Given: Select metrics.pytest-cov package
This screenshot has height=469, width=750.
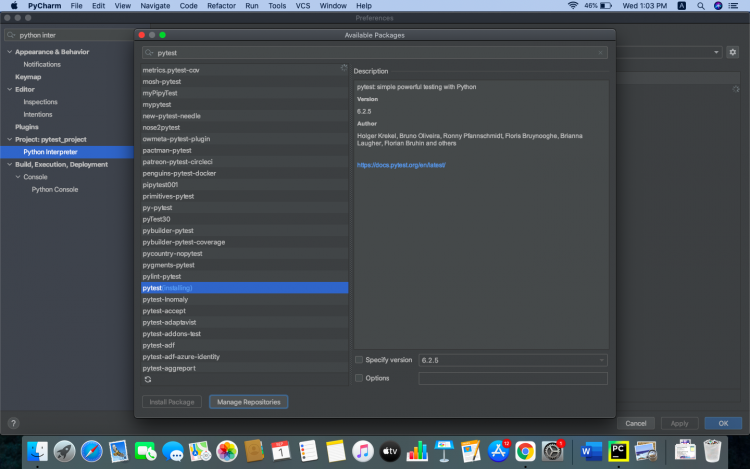Looking at the screenshot, I should (x=244, y=70).
